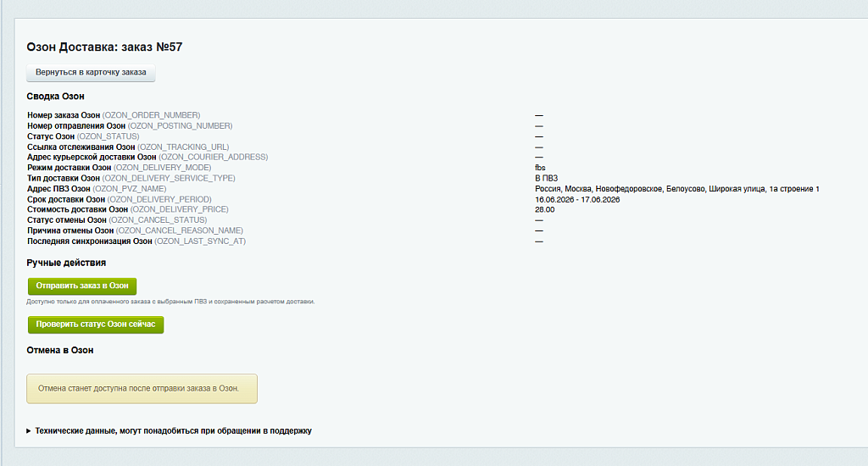Click the 'Вернуться в карточку заказа' button
This screenshot has width=868, height=466.
[x=91, y=73]
